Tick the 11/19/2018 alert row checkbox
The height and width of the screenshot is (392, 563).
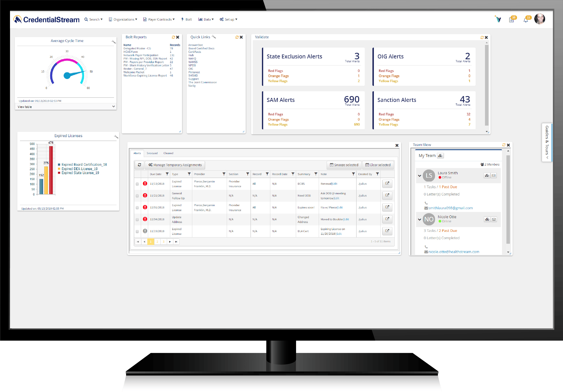coord(137,231)
